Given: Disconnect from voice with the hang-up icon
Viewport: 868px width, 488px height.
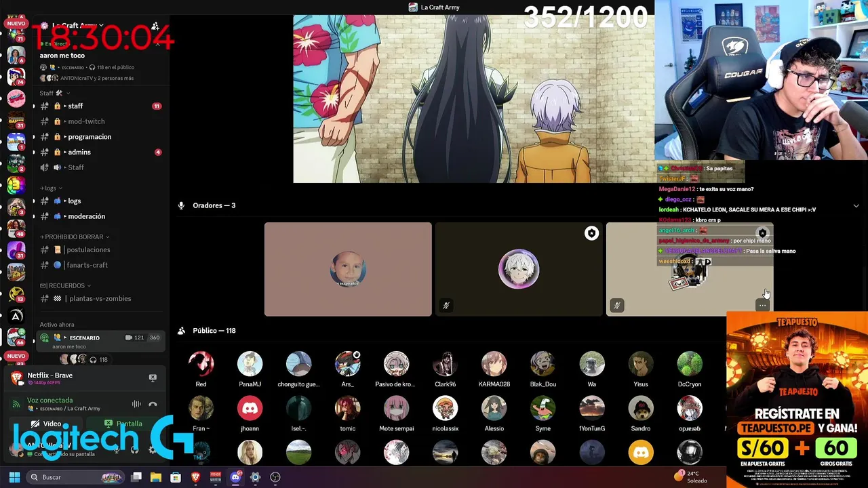Looking at the screenshot, I should (x=153, y=404).
